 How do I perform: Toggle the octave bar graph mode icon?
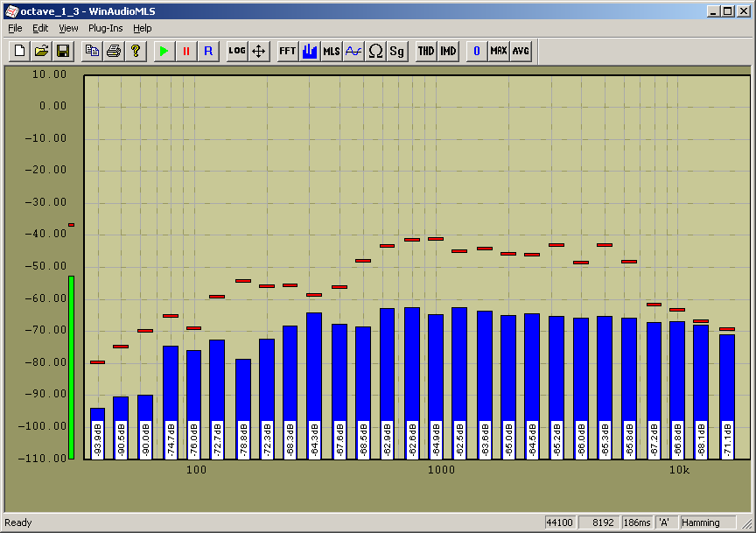tap(310, 51)
